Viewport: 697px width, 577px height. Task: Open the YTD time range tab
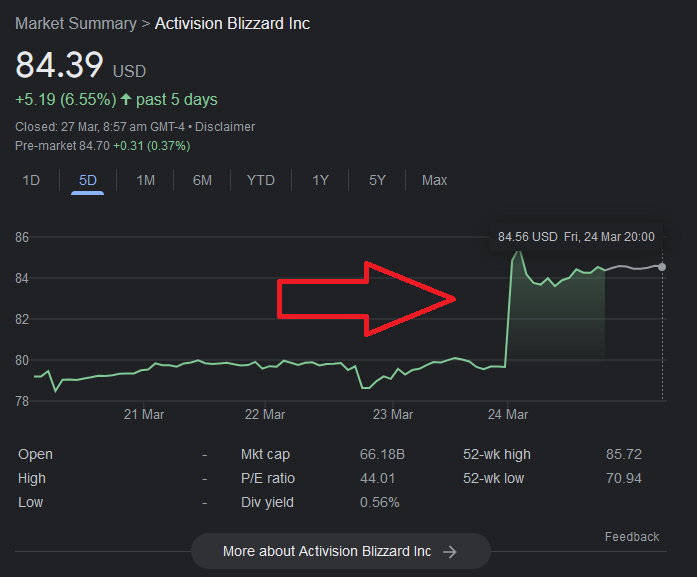tap(260, 180)
